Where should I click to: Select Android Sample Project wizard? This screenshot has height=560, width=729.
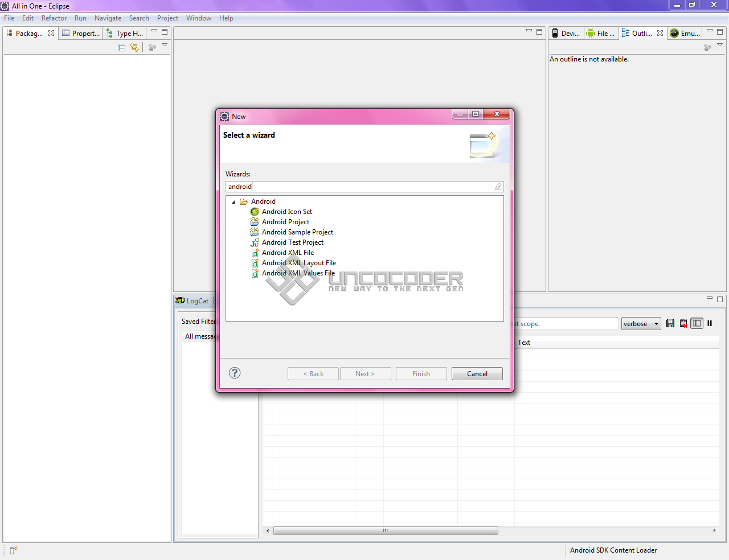click(297, 232)
